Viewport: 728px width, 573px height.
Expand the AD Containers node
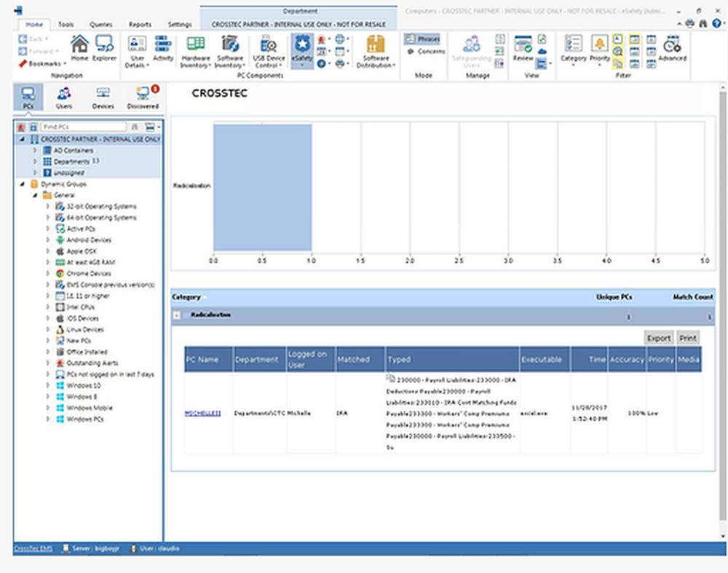click(x=35, y=151)
